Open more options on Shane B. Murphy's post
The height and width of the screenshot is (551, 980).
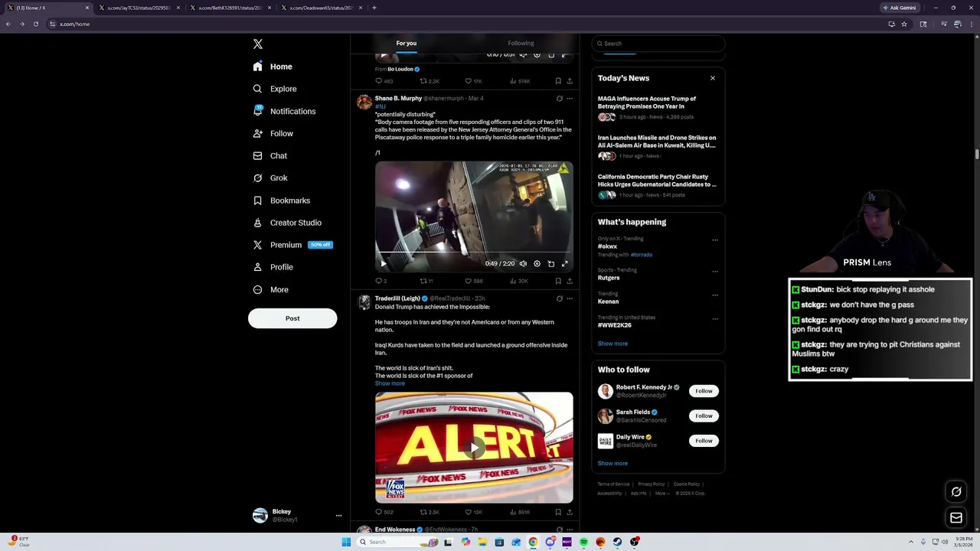[570, 99]
